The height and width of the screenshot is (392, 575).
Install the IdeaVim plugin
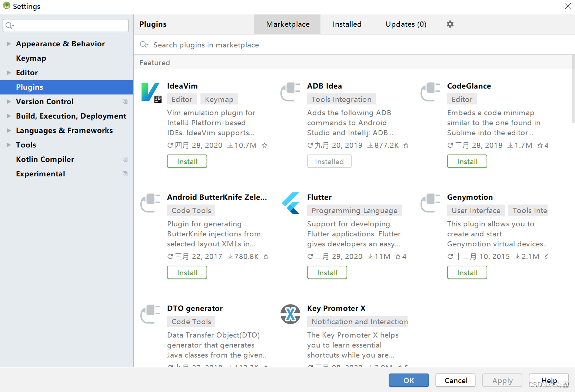point(187,161)
